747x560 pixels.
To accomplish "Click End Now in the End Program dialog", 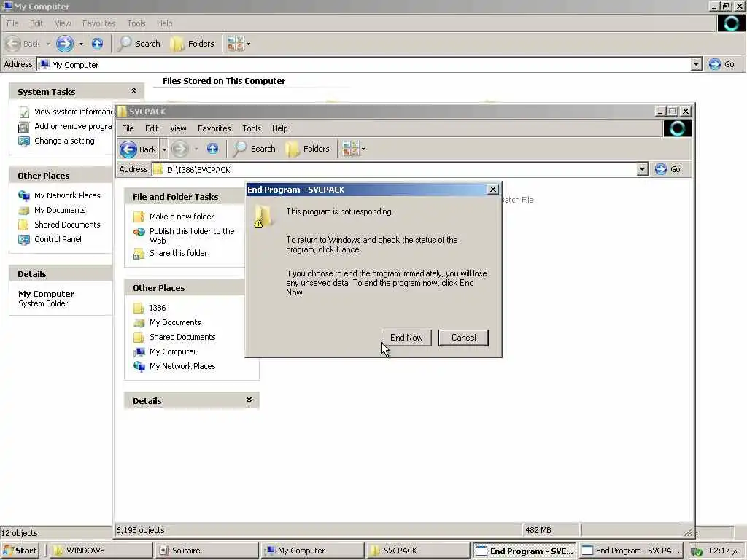I will click(x=406, y=338).
